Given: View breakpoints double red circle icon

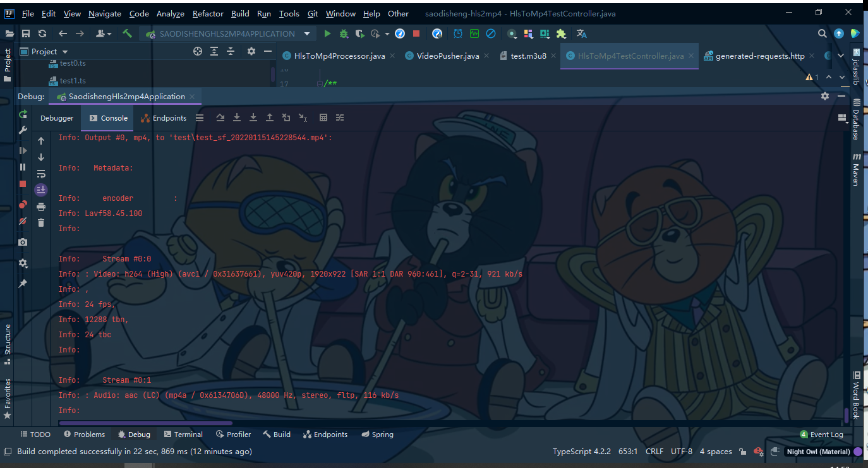Looking at the screenshot, I should tap(23, 204).
